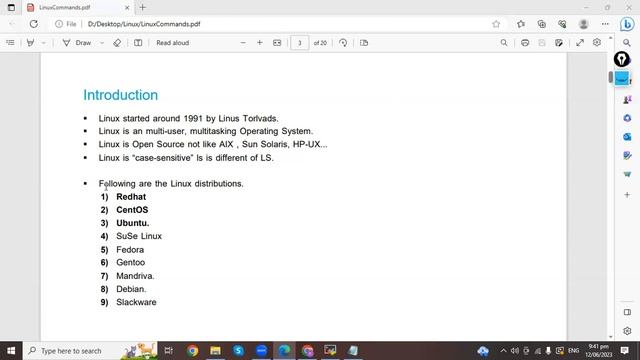Screen dimensions: 640x360
Task: Click the scrollbar down arrow
Action: pyautogui.click(x=611, y=337)
